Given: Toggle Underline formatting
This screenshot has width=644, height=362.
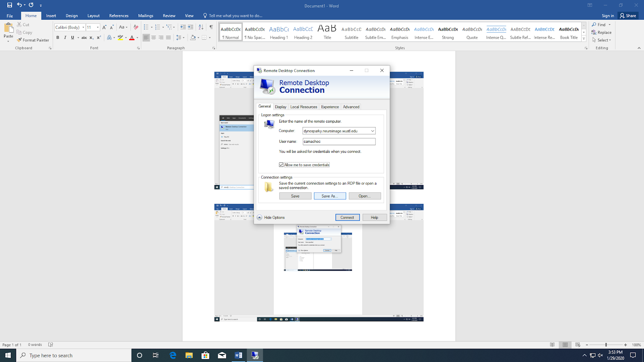Looking at the screenshot, I should pos(72,37).
